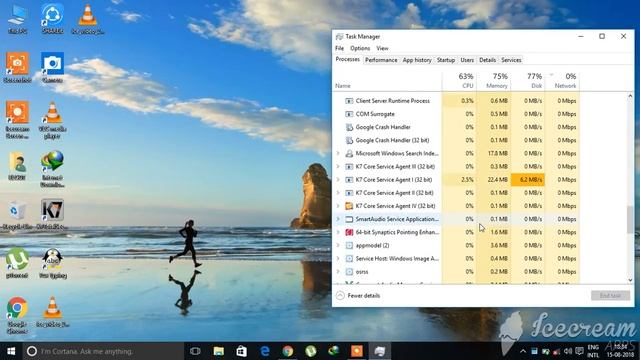Open VLC media player desktop shortcut
This screenshot has height=360, width=640.
point(52,120)
